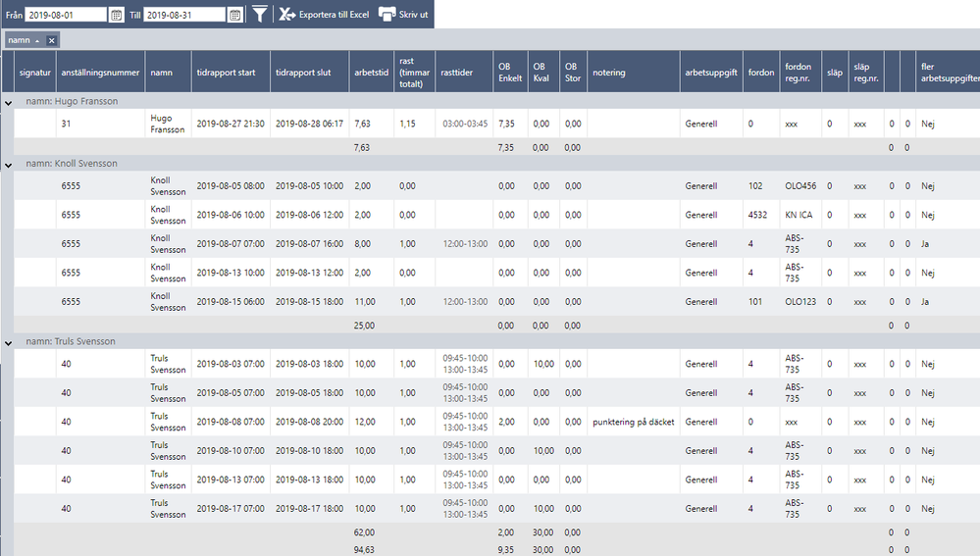Sort by anställningsnummer column header
Screen dimensions: 980x556
click(x=101, y=72)
